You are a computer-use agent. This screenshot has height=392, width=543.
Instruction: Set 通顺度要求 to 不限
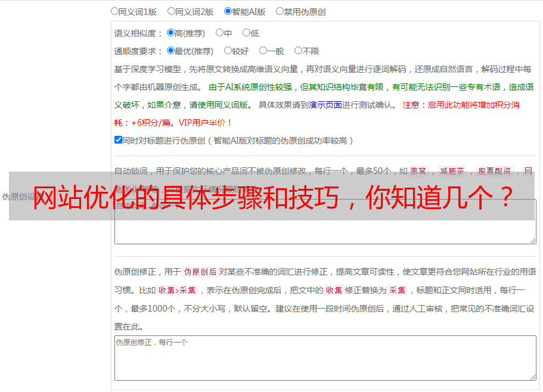click(298, 51)
